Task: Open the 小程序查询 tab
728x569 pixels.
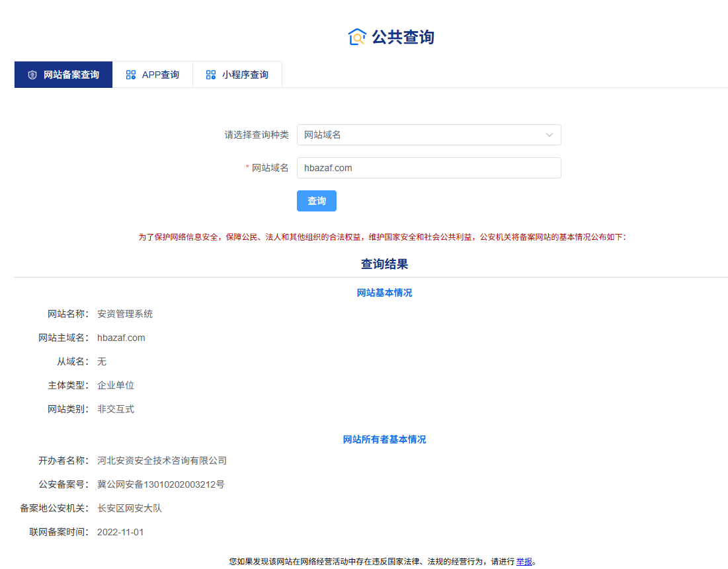Action: pyautogui.click(x=245, y=75)
